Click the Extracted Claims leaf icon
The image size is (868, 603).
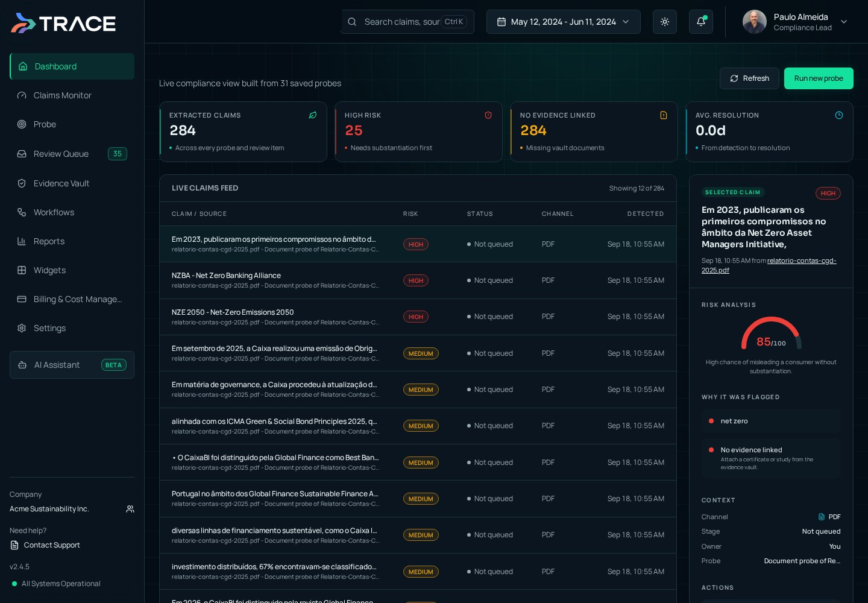click(313, 115)
